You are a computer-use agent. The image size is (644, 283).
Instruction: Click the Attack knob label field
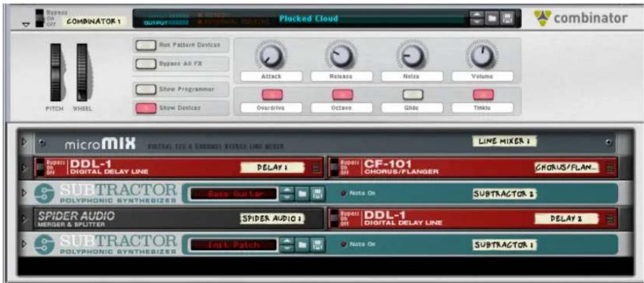[x=272, y=76]
